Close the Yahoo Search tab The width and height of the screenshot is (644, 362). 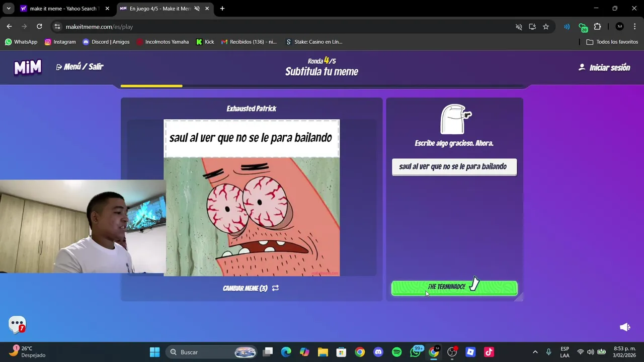pos(107,9)
